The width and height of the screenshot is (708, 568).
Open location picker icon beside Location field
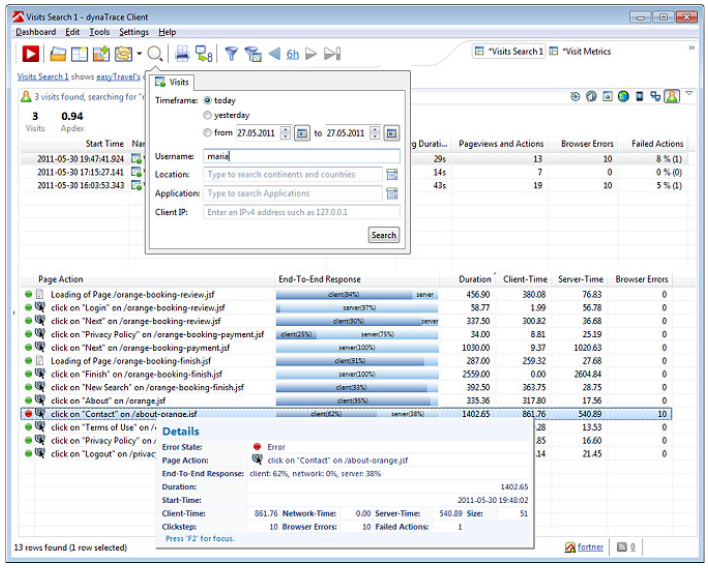(392, 175)
